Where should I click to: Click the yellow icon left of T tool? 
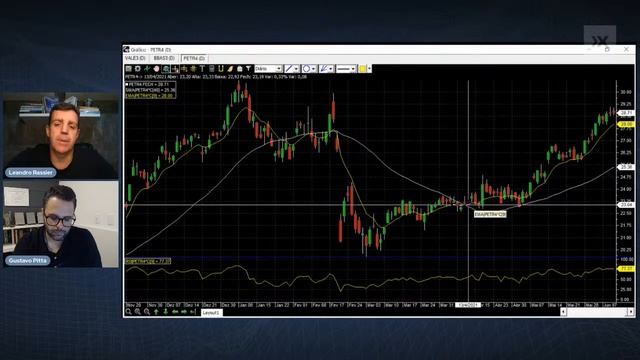[x=193, y=69]
